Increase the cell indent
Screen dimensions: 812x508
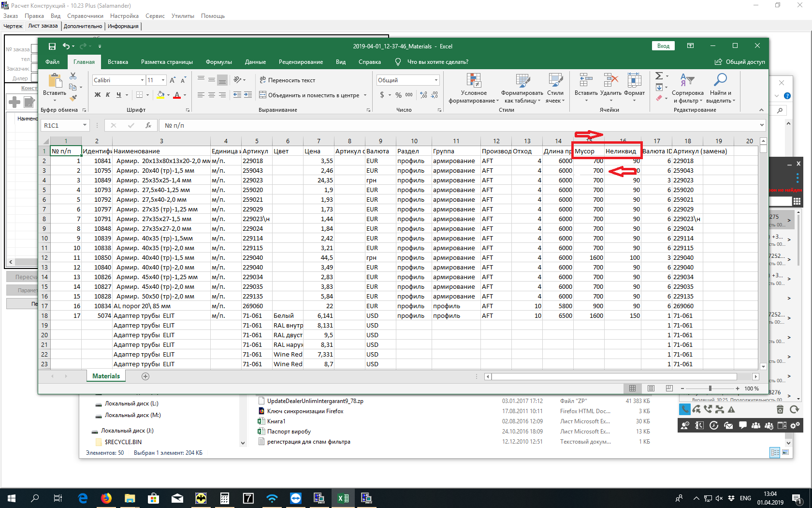(x=248, y=95)
